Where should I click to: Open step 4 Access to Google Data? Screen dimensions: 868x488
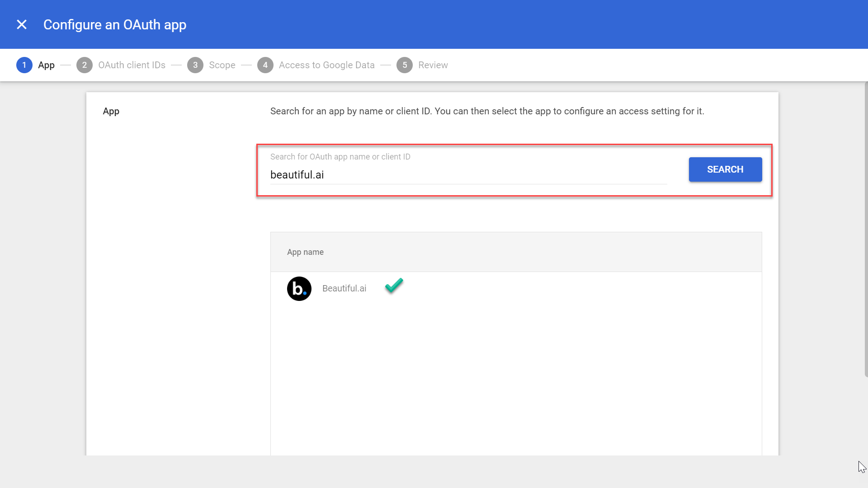[316, 65]
